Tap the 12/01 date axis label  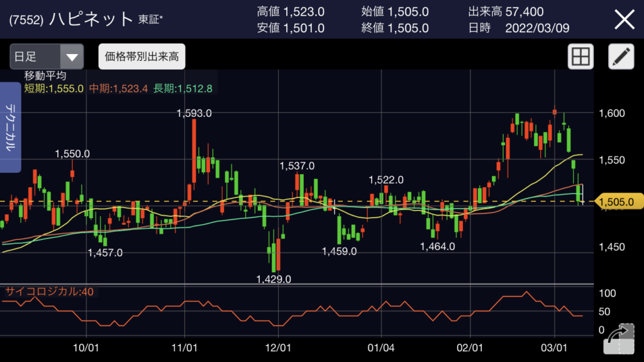click(x=278, y=348)
